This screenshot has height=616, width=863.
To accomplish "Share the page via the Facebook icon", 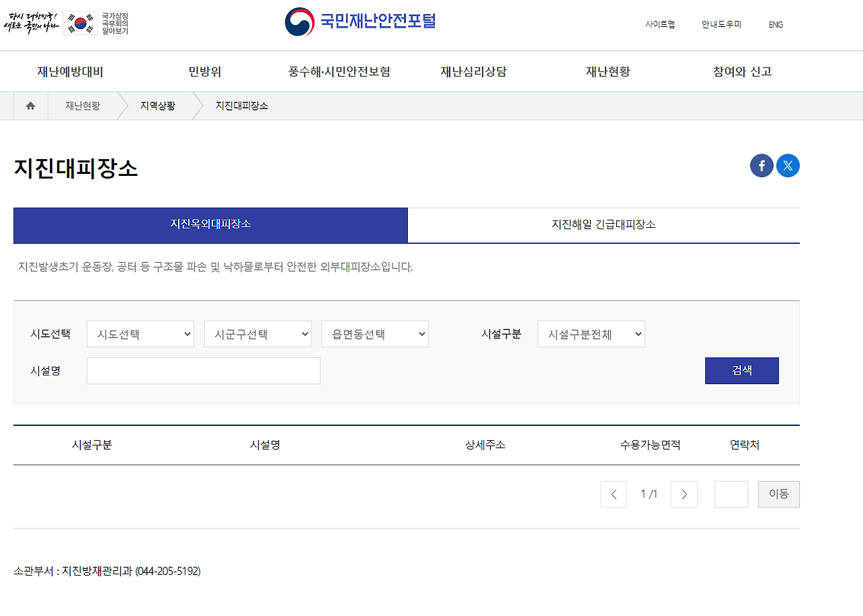I will pyautogui.click(x=761, y=165).
